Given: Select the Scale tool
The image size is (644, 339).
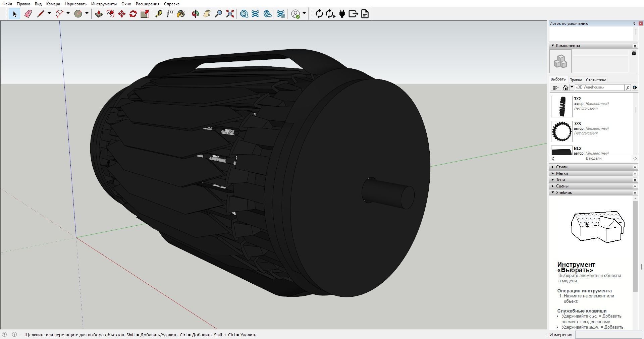Looking at the screenshot, I should (145, 14).
